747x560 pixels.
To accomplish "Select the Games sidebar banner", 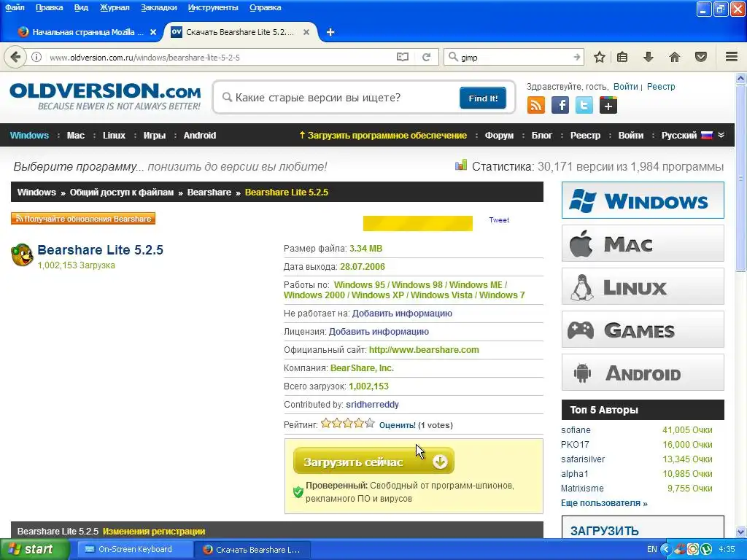I will click(643, 330).
